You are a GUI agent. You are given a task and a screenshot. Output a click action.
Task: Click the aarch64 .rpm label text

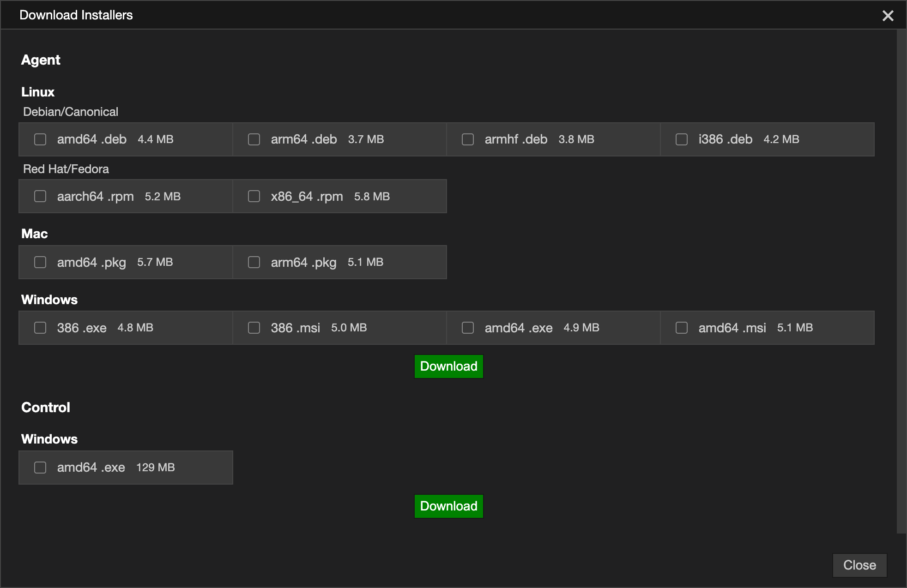point(96,197)
